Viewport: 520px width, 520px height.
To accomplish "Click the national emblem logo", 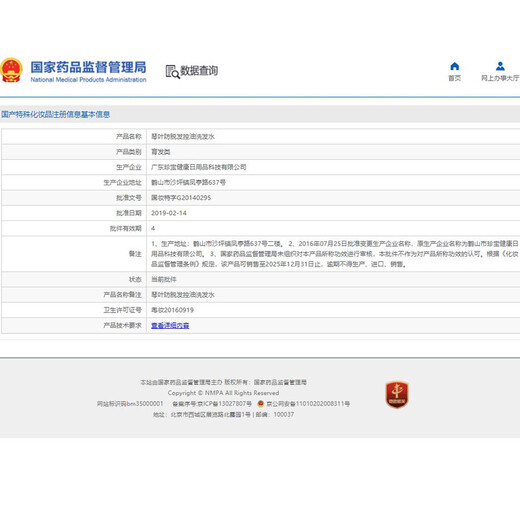I will 11,70.
